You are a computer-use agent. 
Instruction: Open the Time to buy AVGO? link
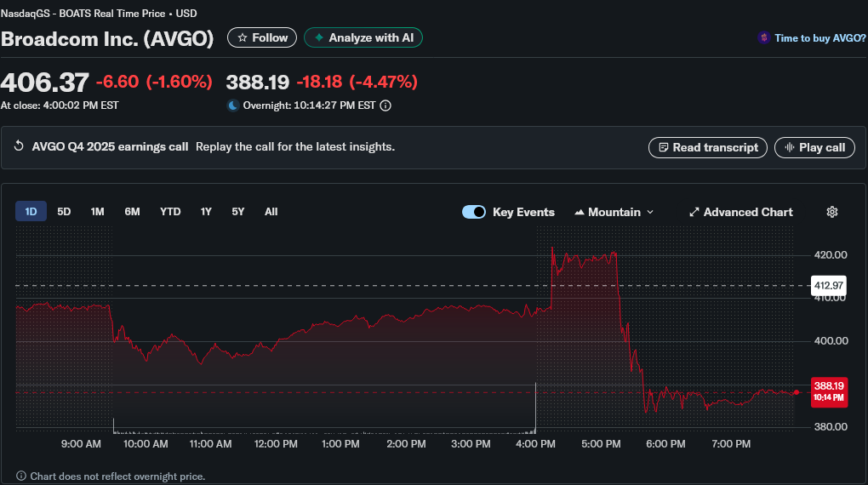point(819,38)
